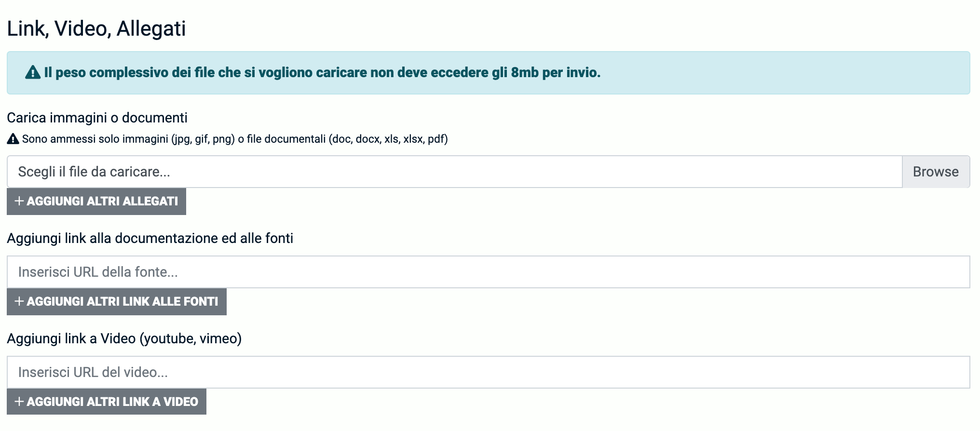The image size is (980, 431).
Task: Click the 8mb file size alert message text
Action: 322,73
